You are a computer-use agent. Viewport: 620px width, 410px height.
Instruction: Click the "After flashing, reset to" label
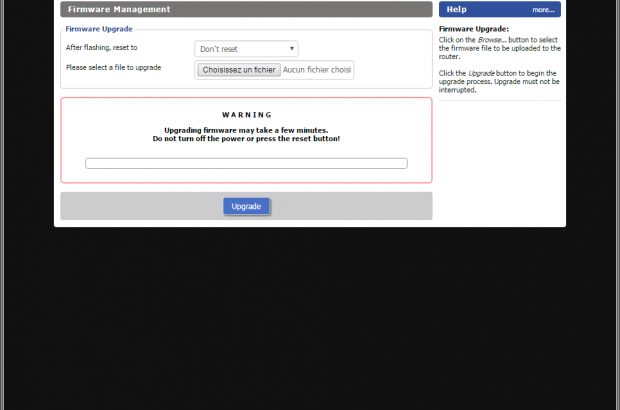[102, 48]
